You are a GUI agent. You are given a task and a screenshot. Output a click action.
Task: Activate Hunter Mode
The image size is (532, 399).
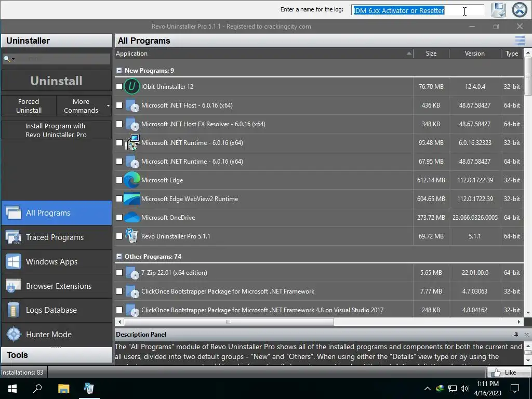[57, 334]
